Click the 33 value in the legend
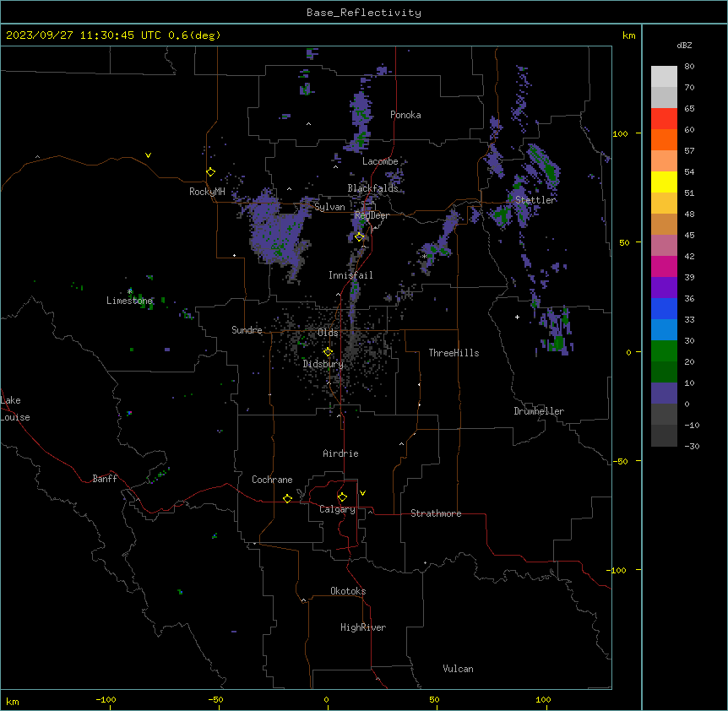728x711 pixels. 689,320
